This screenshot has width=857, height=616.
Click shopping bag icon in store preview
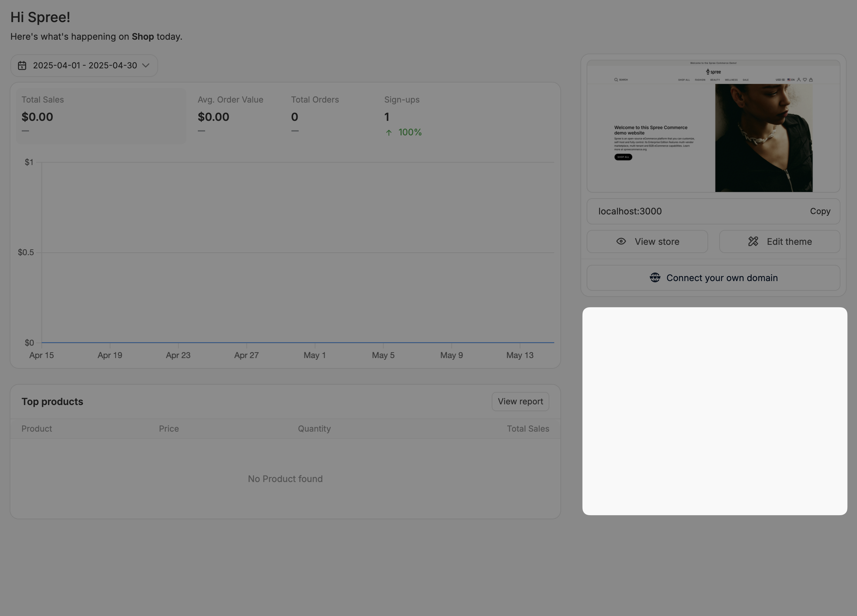811,80
